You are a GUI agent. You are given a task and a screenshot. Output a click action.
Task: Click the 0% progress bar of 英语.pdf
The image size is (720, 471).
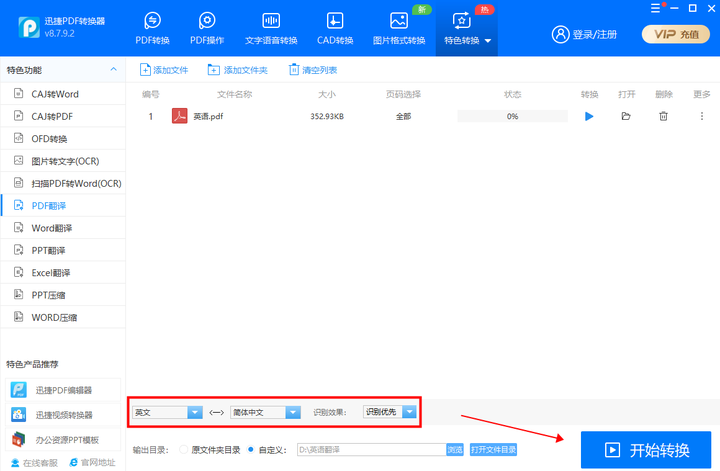(x=512, y=117)
